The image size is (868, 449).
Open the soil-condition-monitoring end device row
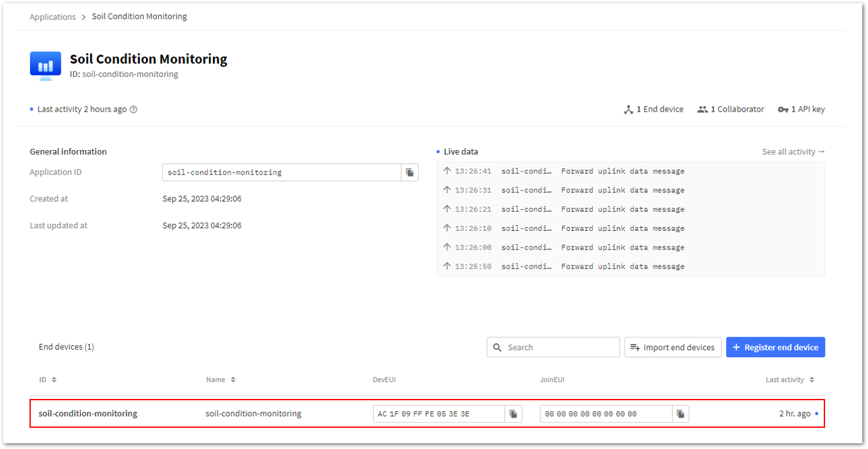pos(427,414)
